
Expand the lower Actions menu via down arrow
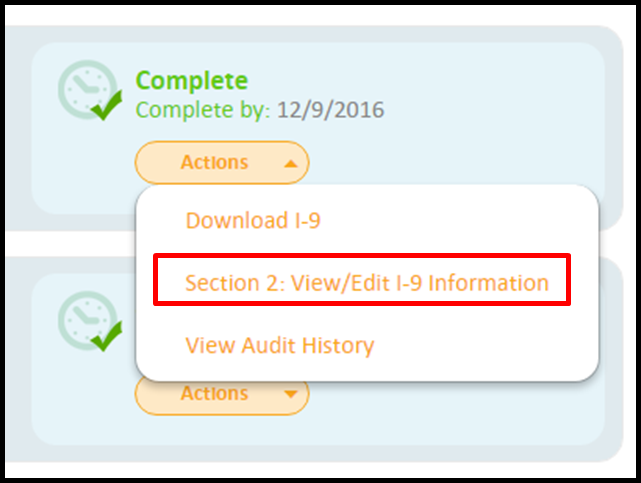click(x=290, y=394)
